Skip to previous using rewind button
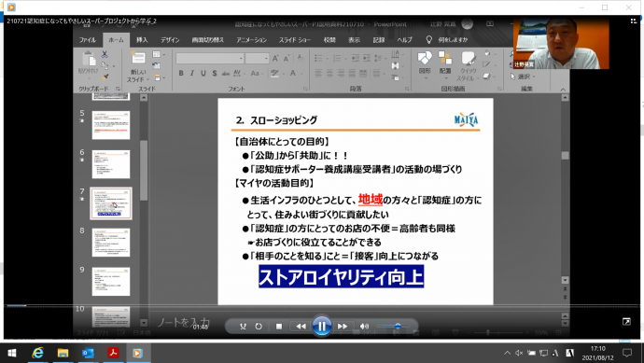 coord(301,327)
